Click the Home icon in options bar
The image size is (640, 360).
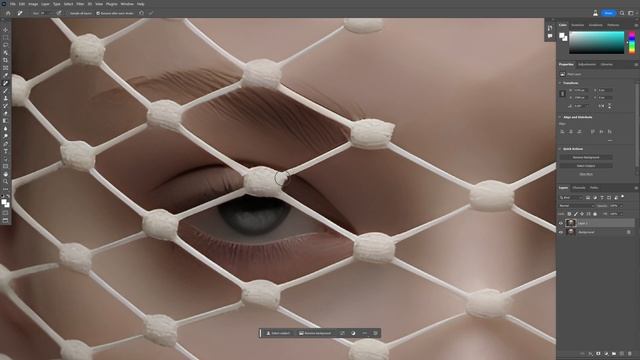point(8,13)
